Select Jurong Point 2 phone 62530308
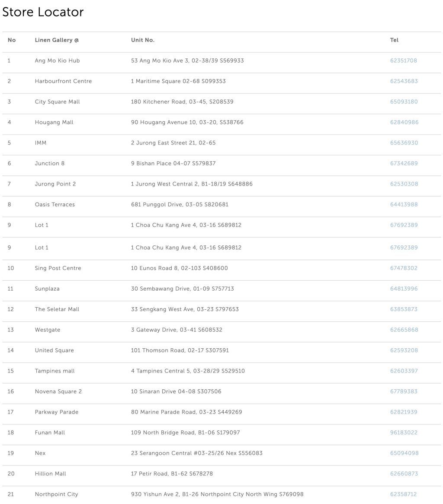The height and width of the screenshot is (504, 443). click(x=404, y=184)
